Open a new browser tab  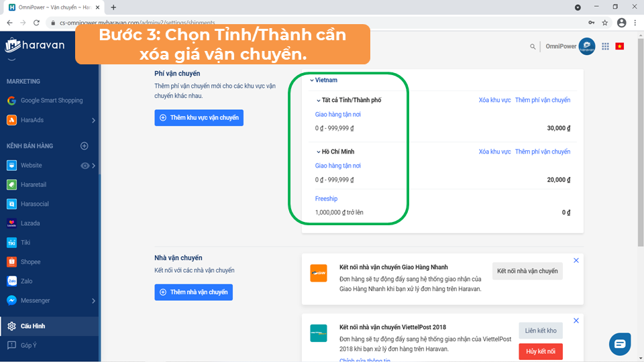click(113, 7)
